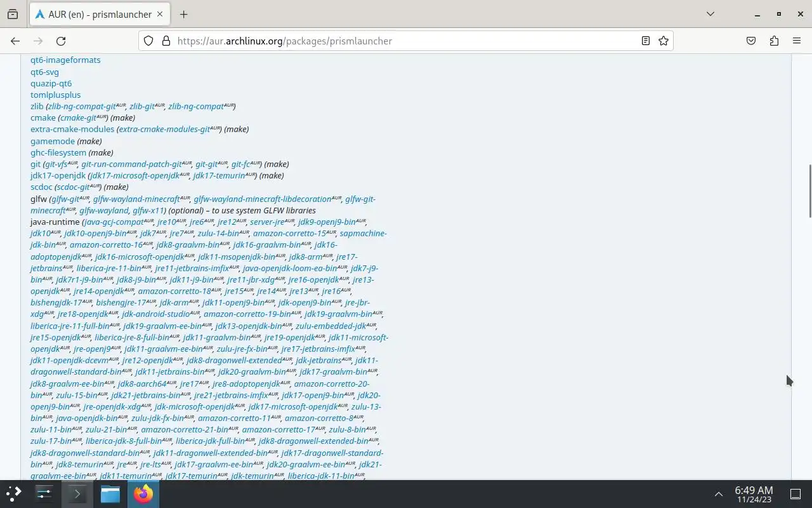Image resolution: width=812 pixels, height=508 pixels.
Task: Open the jdk-microsoft-openjdk AUR link
Action: coord(195,406)
